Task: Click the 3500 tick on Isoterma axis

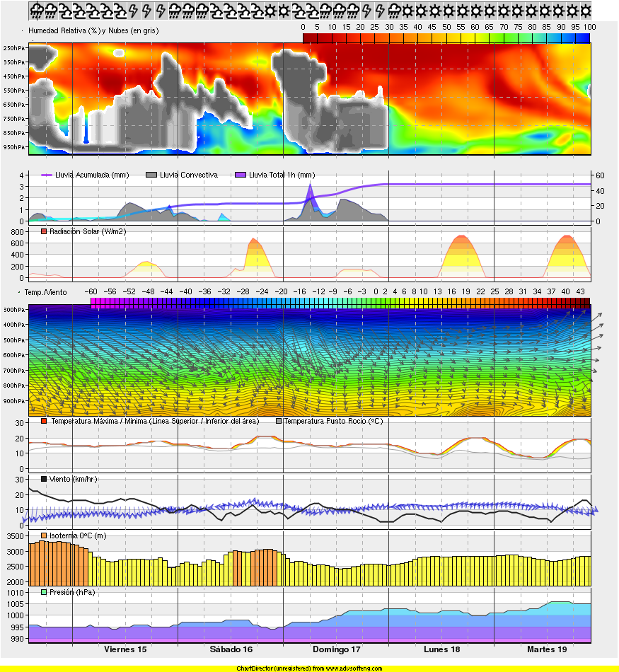Action: (16, 536)
